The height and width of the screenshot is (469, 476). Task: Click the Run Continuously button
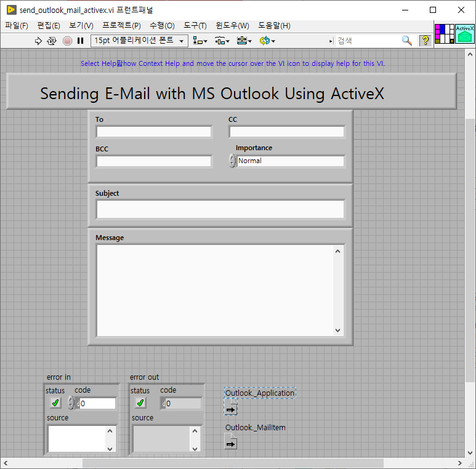pyautogui.click(x=52, y=41)
